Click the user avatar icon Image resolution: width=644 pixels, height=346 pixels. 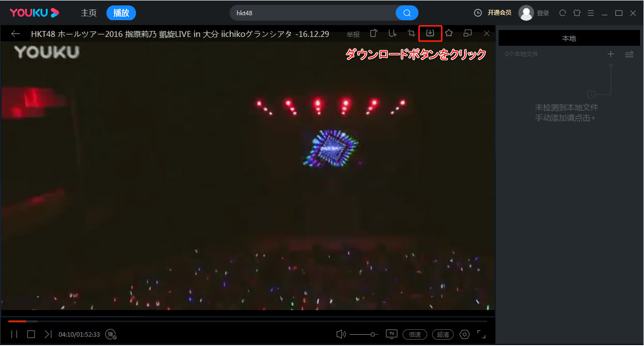[x=526, y=13]
